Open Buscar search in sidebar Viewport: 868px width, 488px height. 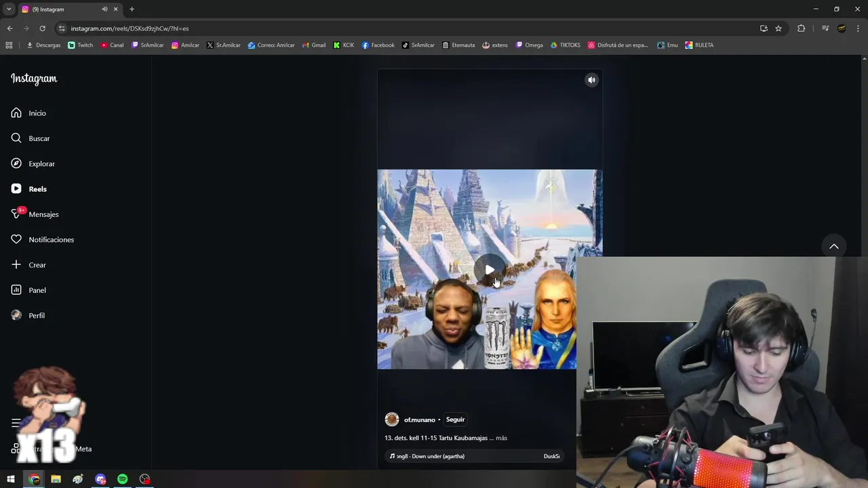coord(31,138)
